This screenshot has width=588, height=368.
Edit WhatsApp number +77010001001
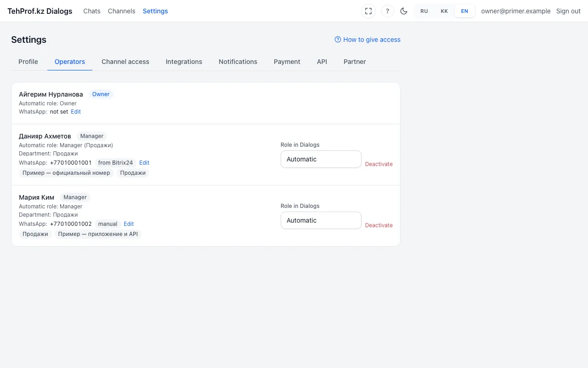(144, 163)
